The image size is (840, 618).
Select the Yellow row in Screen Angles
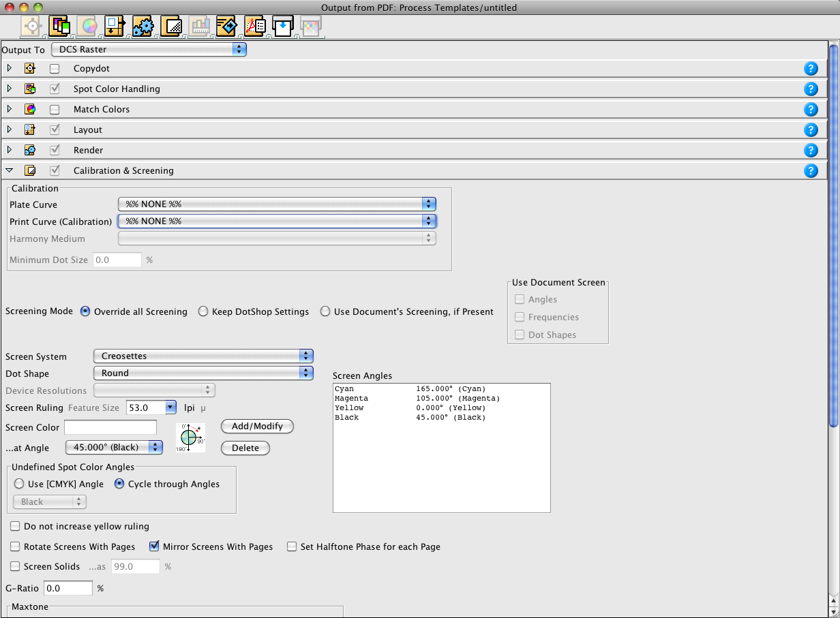pyautogui.click(x=441, y=407)
